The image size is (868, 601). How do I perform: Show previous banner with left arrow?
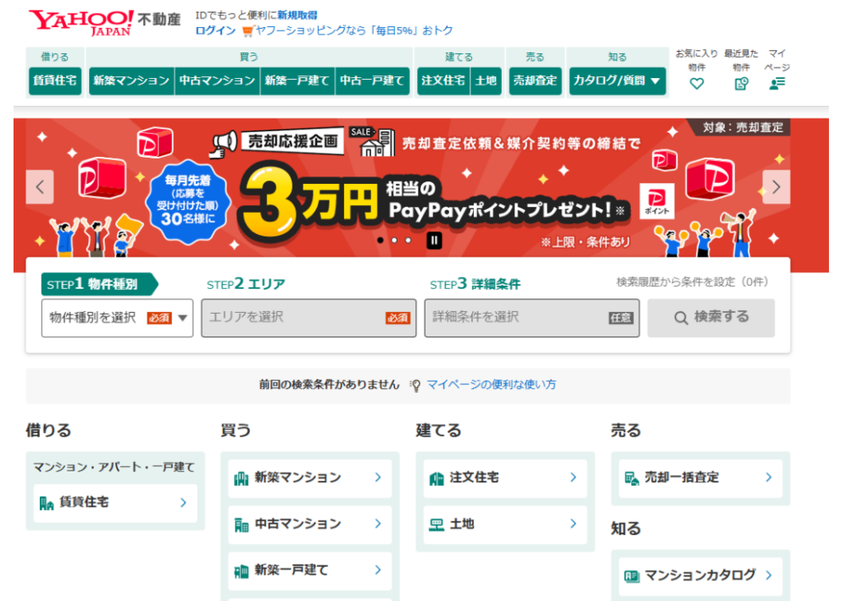click(40, 187)
